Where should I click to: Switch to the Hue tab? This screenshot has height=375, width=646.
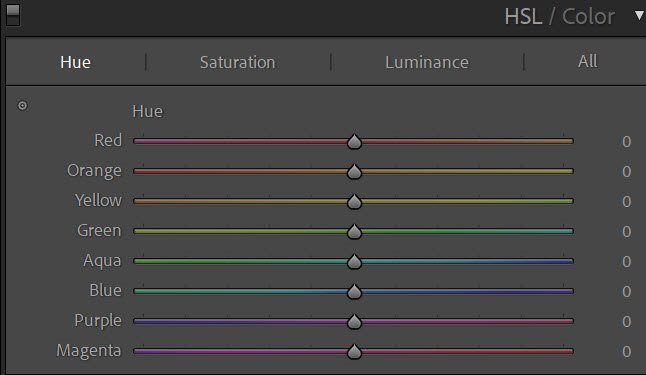pos(75,62)
